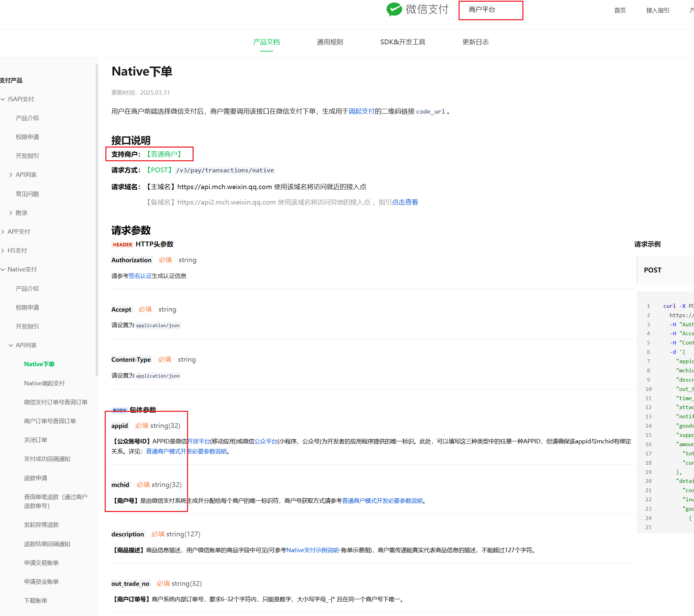Open 普通商户模式开发必要参数说明 link under mchid
Image resolution: width=694 pixels, height=616 pixels.
[382, 501]
